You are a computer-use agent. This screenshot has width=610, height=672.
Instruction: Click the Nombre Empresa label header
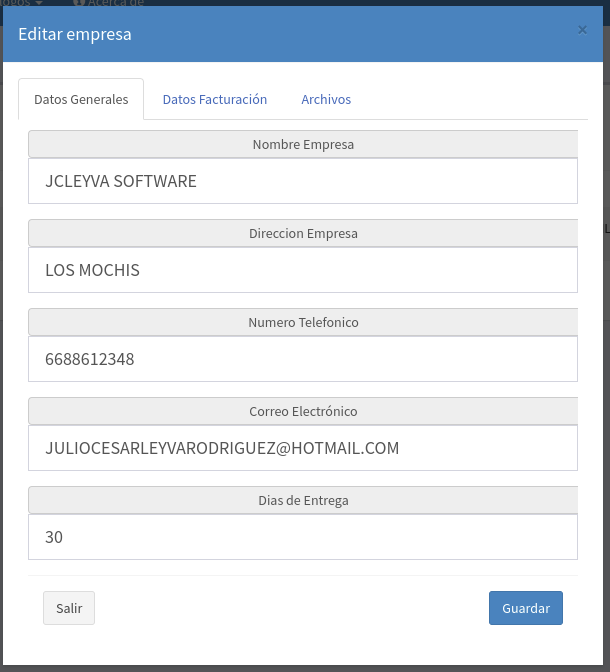point(303,144)
